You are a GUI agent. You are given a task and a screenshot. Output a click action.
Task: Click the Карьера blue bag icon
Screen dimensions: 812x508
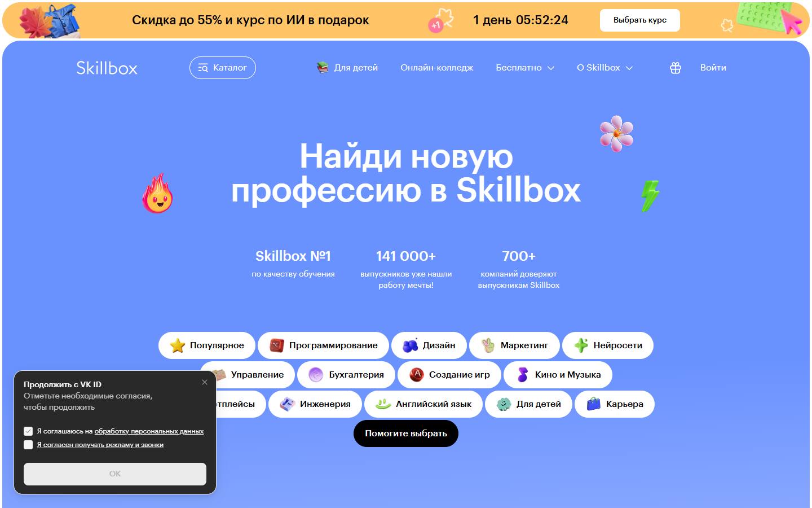pos(593,404)
